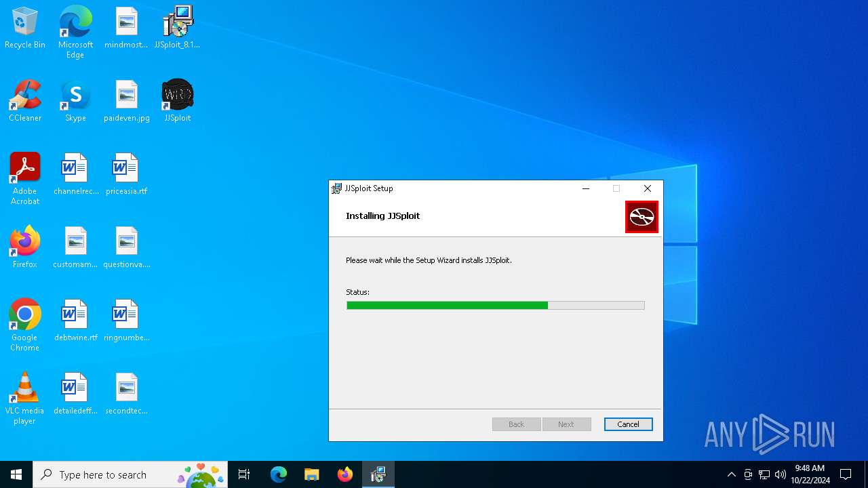Click the taskbar search box

point(130,474)
